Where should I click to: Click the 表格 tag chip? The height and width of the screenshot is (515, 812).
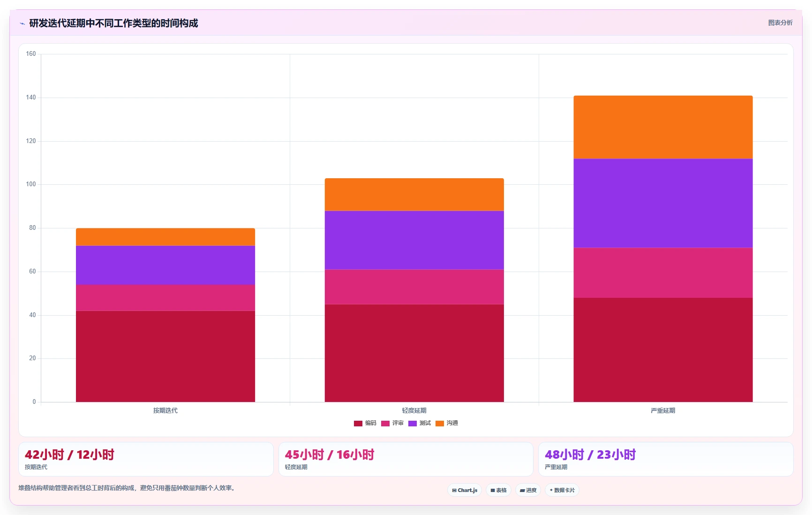(498, 490)
